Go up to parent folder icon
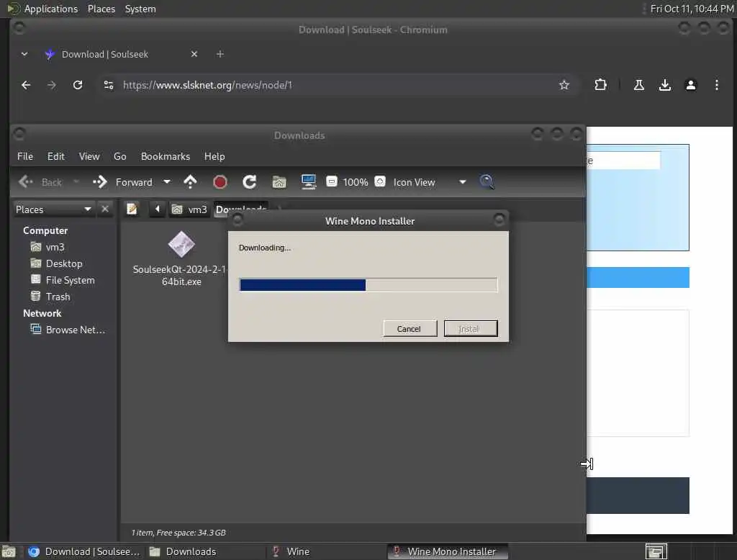Viewport: 737px width, 560px height. pos(190,182)
